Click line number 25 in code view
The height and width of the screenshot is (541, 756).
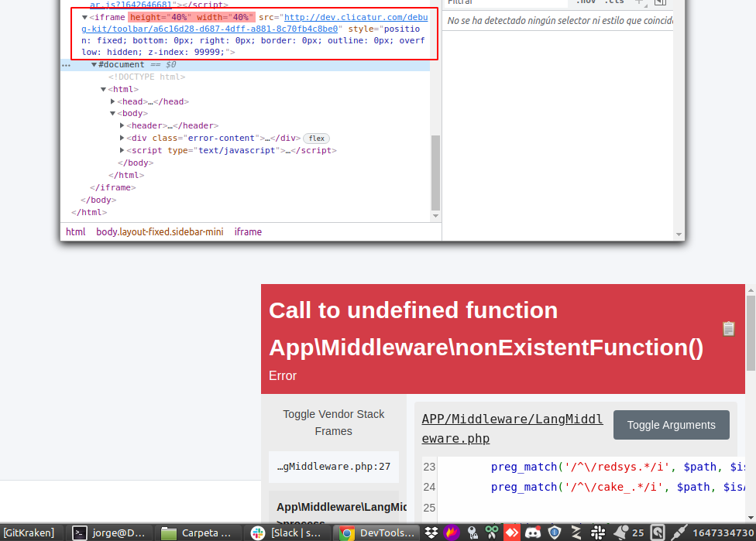(429, 508)
